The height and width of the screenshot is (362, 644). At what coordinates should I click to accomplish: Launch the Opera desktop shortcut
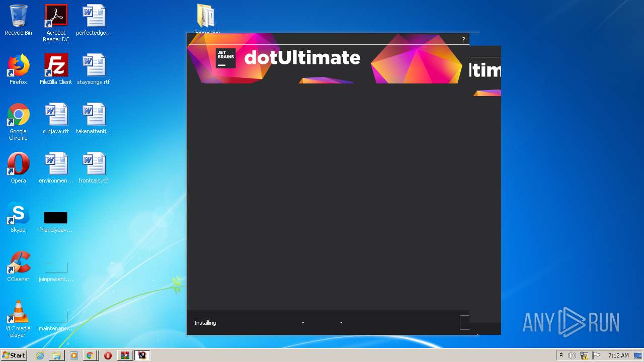point(18,168)
